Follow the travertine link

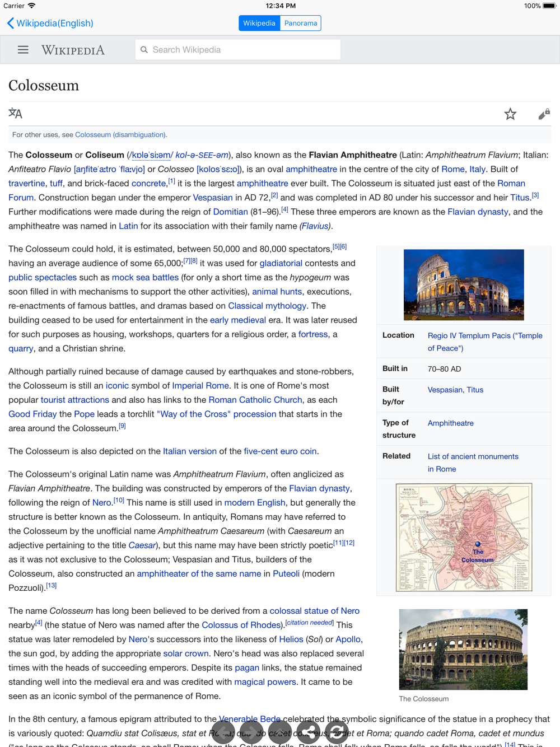[26, 183]
